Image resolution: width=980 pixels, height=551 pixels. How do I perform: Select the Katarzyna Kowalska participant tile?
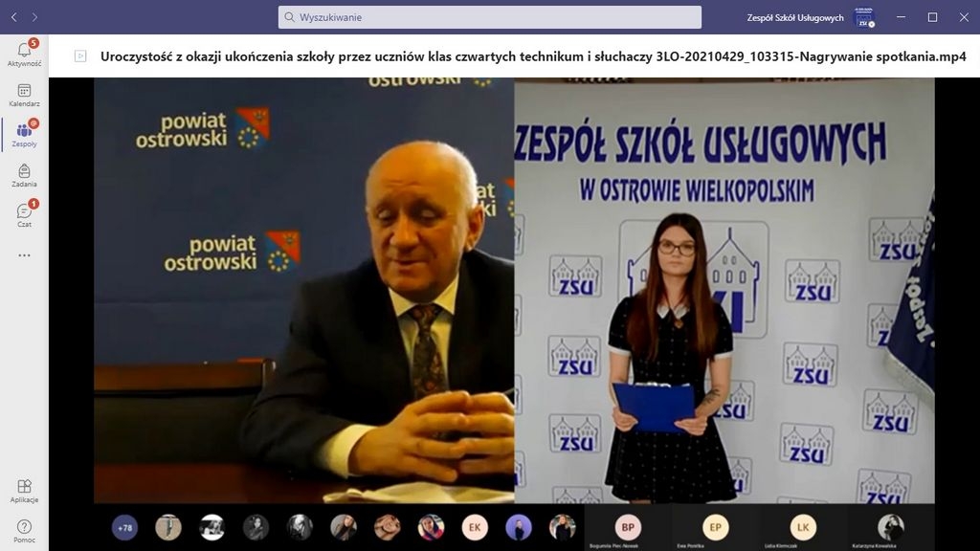(x=891, y=528)
